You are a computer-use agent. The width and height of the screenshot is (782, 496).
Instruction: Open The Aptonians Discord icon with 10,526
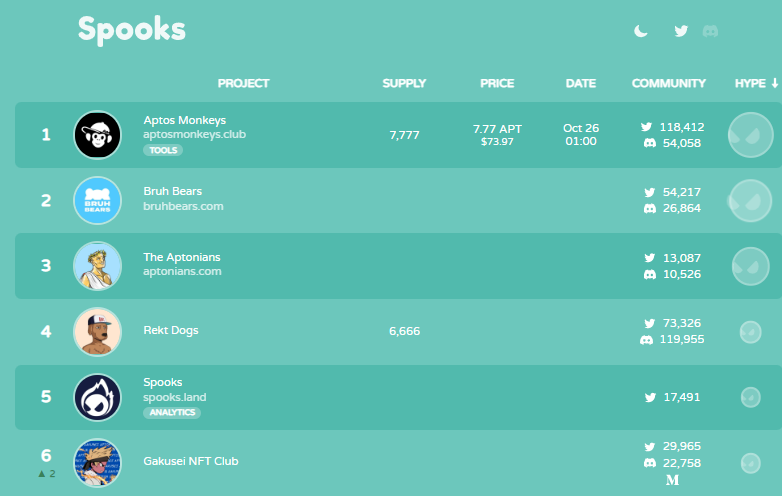pyautogui.click(x=649, y=274)
